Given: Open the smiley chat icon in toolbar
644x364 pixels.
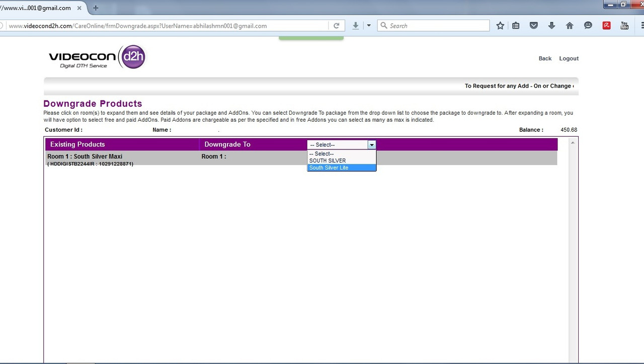Looking at the screenshot, I should pos(588,26).
